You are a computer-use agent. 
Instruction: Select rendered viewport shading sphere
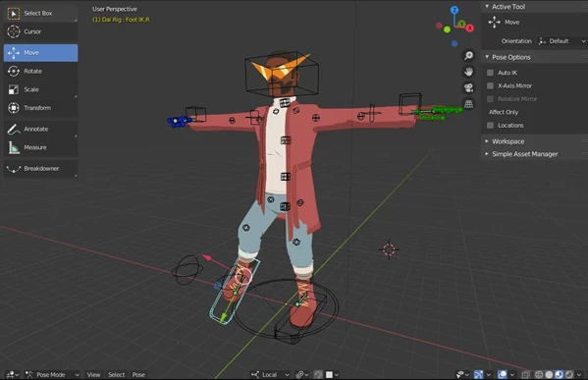click(x=569, y=374)
